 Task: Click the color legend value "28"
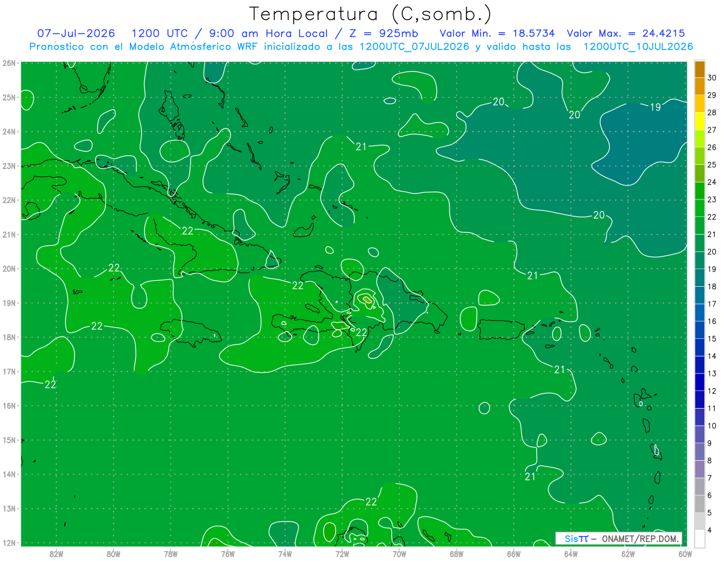[x=712, y=112]
